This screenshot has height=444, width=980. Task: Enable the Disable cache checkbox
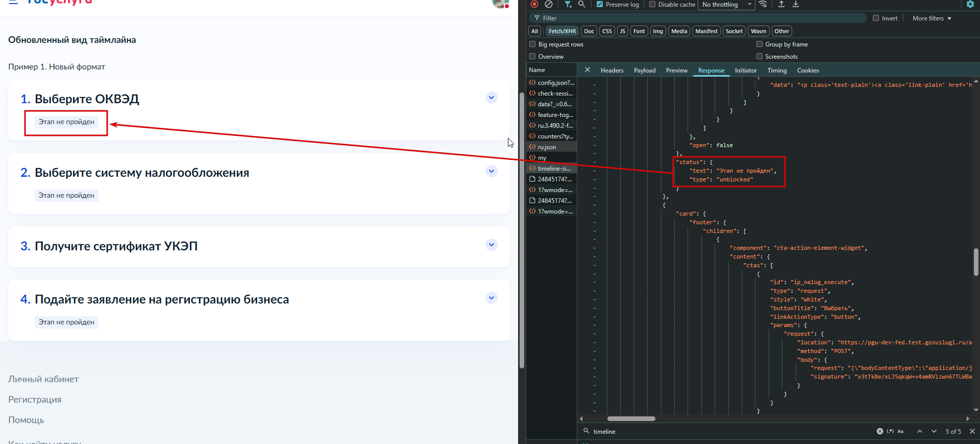(x=652, y=4)
